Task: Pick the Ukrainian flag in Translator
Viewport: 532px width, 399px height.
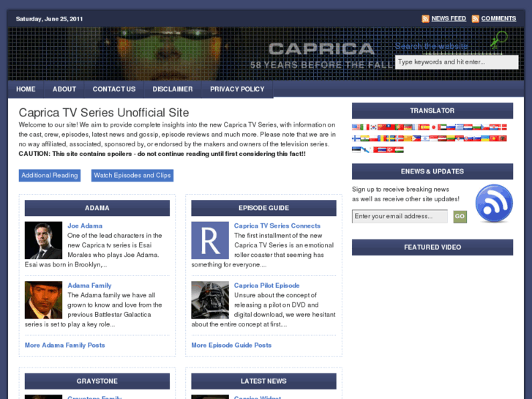Action: [485, 138]
